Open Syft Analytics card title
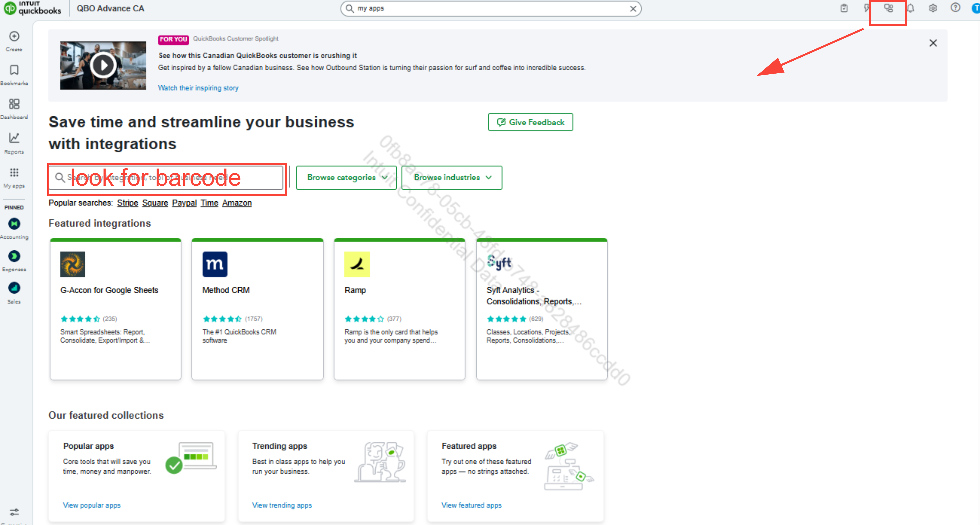The image size is (980, 525). click(534, 296)
